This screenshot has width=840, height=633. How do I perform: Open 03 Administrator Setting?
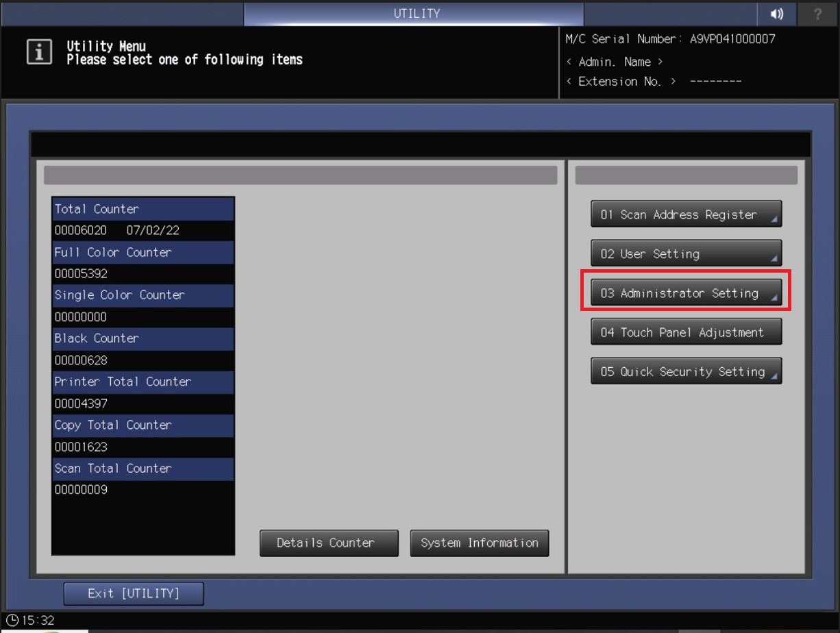point(686,293)
